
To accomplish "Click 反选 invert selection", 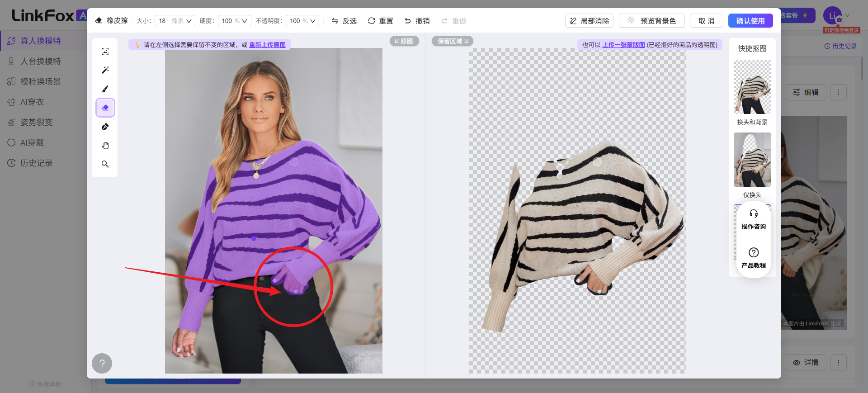I will click(x=344, y=21).
